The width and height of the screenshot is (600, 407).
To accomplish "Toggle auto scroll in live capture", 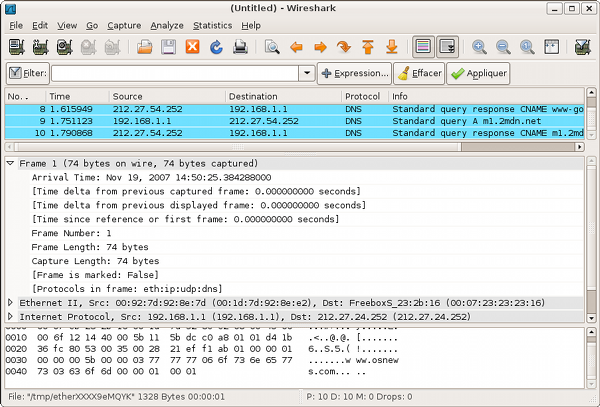I will (447, 47).
